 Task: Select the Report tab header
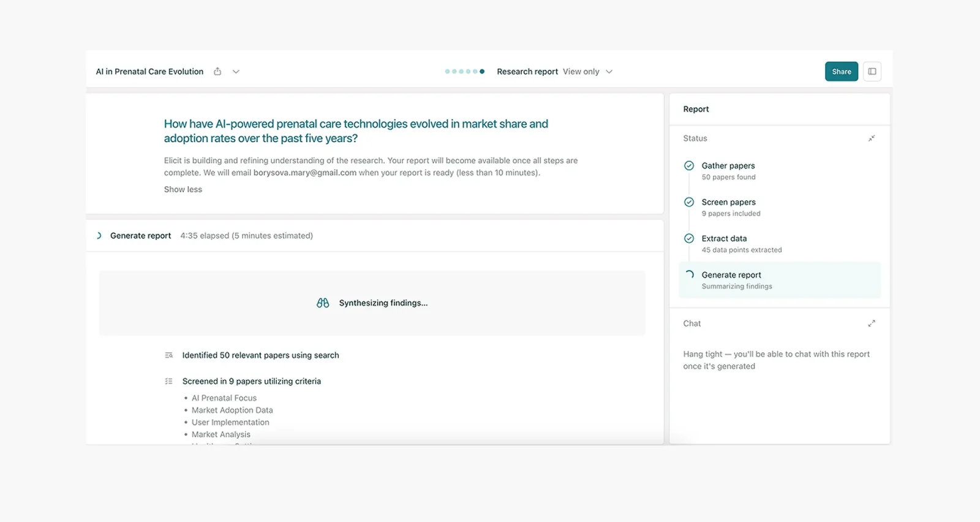click(696, 109)
